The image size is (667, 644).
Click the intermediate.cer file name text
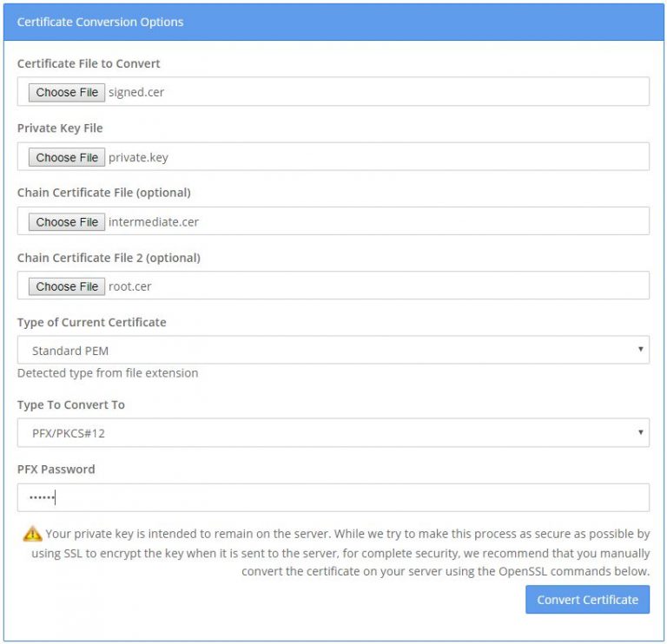click(154, 222)
